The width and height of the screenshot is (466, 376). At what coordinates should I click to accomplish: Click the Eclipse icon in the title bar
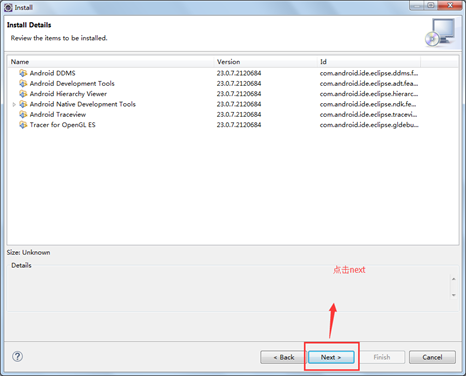click(8, 7)
